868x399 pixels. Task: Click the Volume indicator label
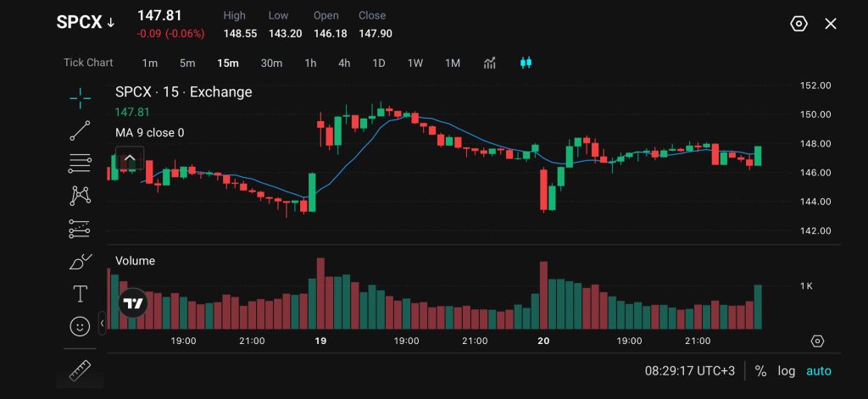(135, 261)
